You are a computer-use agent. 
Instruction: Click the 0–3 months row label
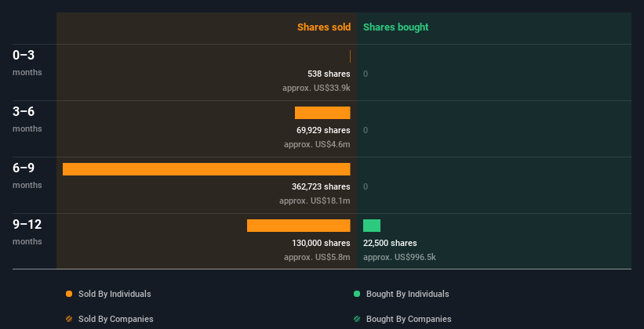pos(27,63)
